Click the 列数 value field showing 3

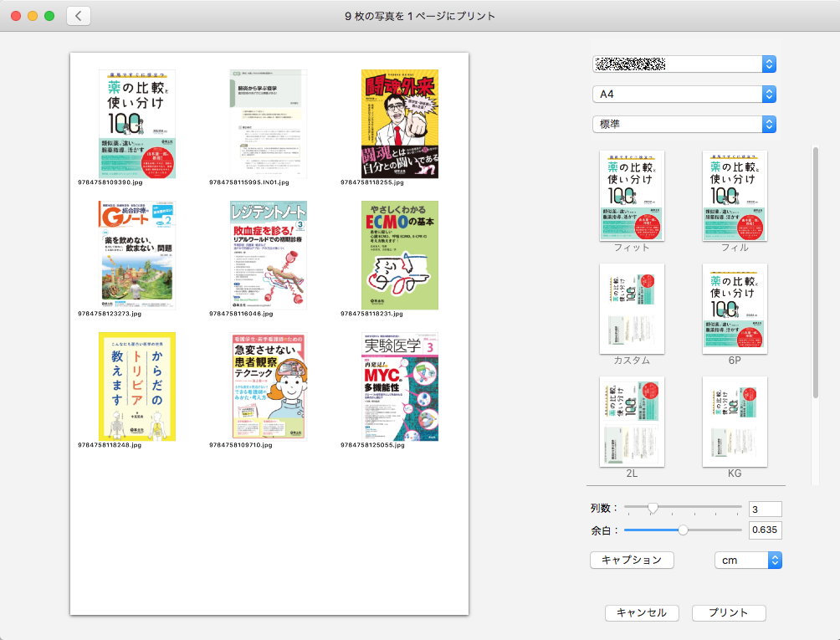[x=765, y=509]
